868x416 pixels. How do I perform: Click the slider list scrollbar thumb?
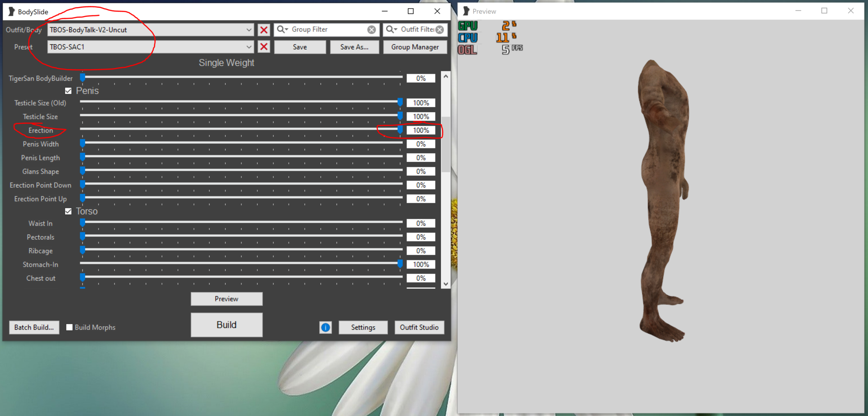coord(446,145)
